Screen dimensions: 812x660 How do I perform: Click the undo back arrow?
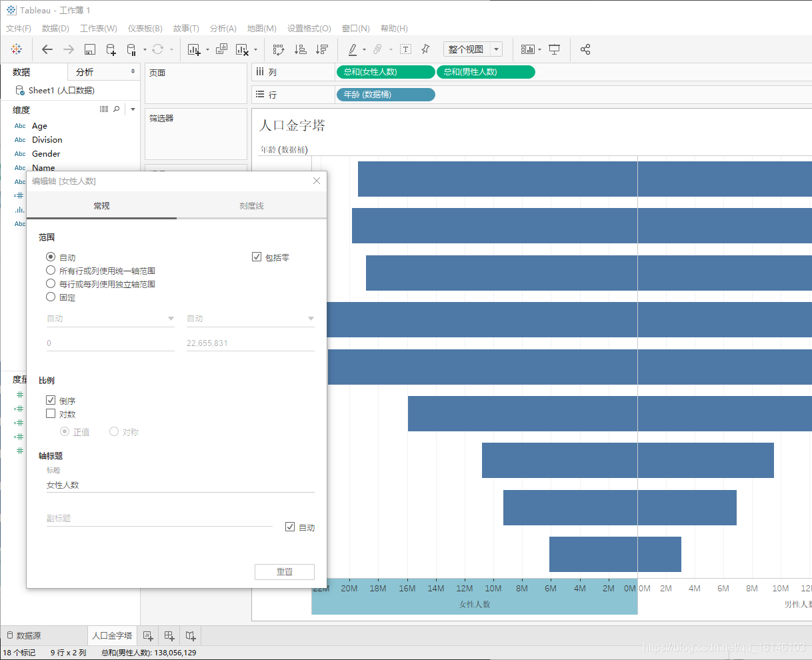coord(47,49)
